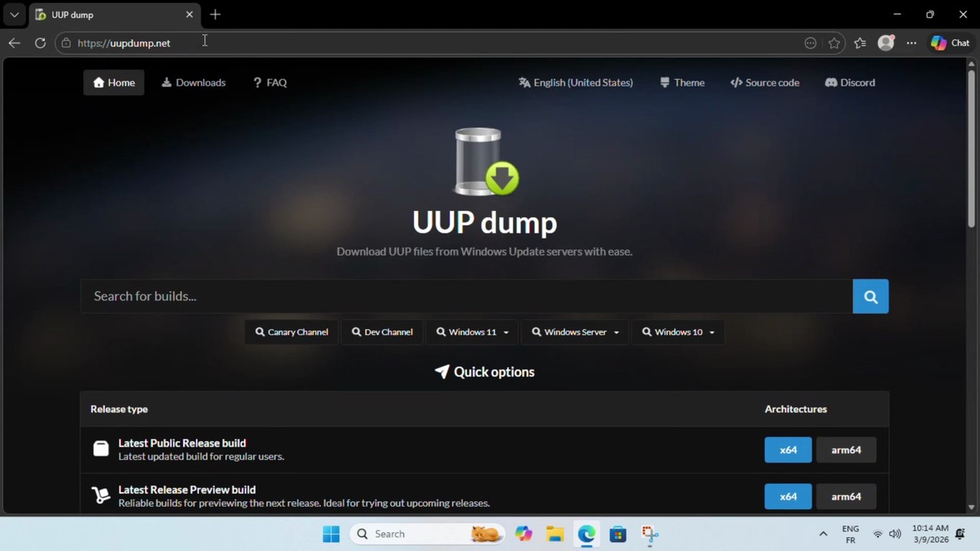Open the Latest Release Preview build link
This screenshot has height=551, width=980.
(x=187, y=490)
